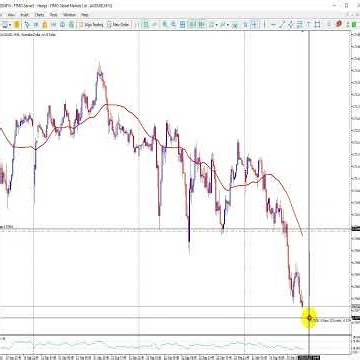Select the arrow object tool
The image size is (360, 360).
pyautogui.click(x=308, y=25)
